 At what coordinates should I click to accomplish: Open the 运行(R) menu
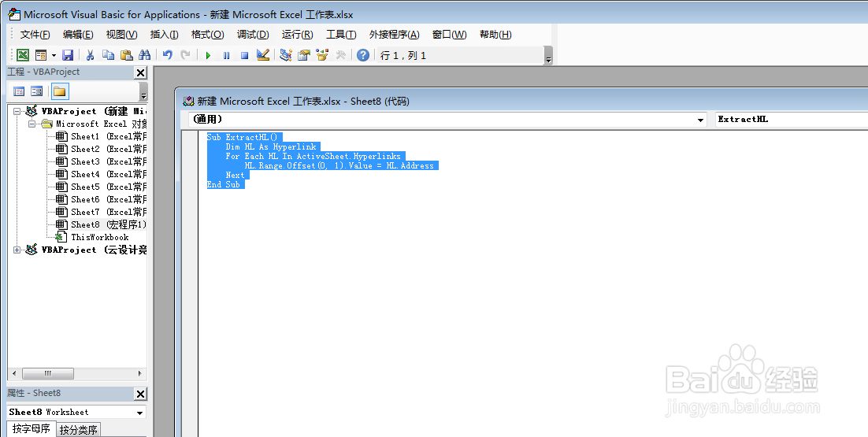(297, 35)
